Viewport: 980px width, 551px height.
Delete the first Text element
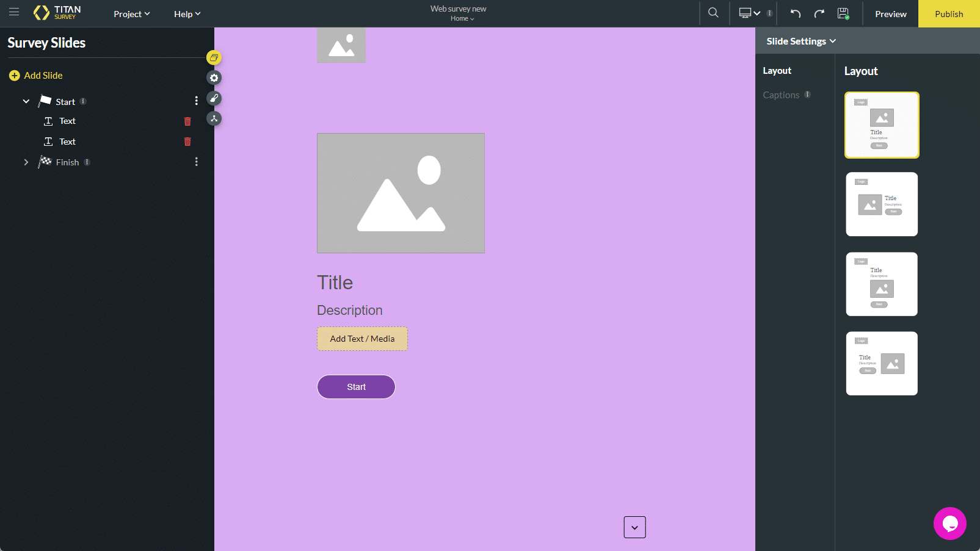coord(187,121)
